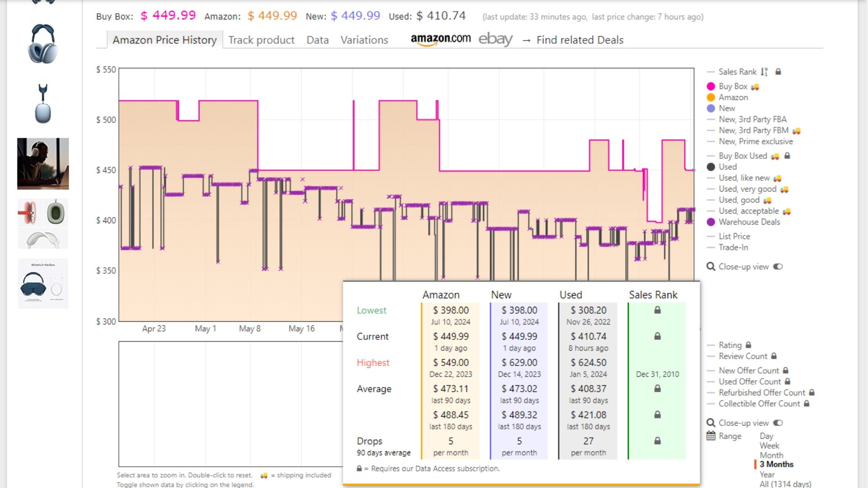This screenshot has width=868, height=488.
Task: Click the top Sales Rank lock icon in stats table
Action: (x=657, y=310)
